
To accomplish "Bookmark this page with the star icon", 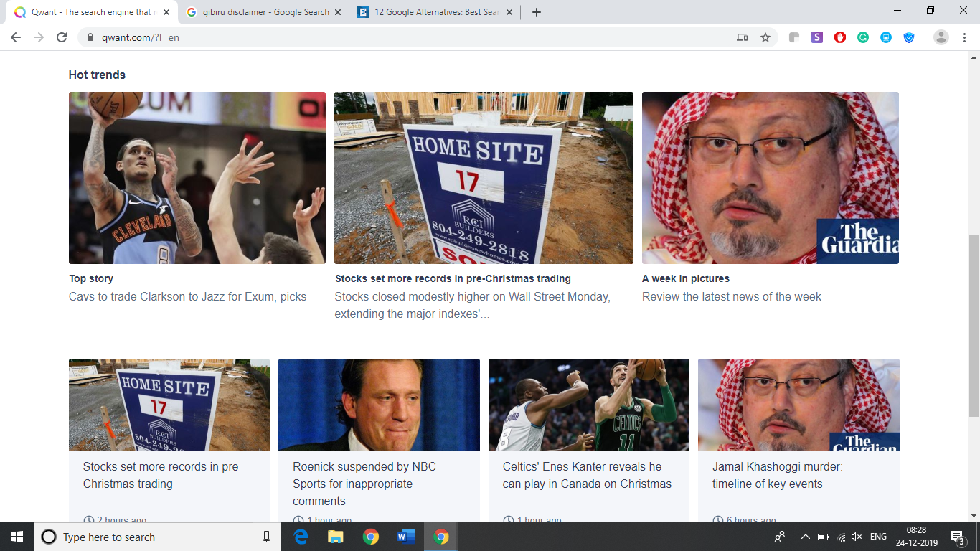I will point(765,37).
